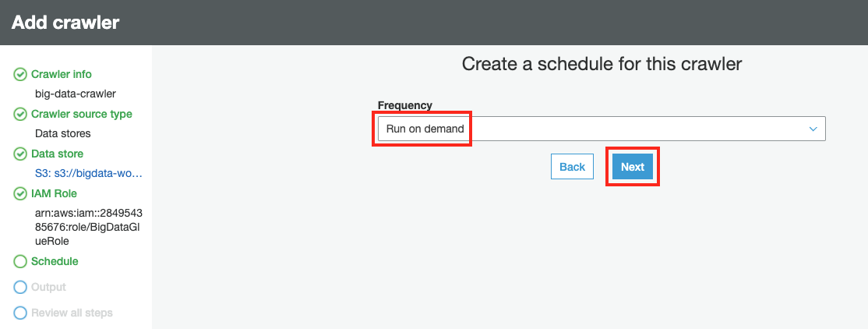Viewport: 868px width, 329px height.
Task: Click the circle icon beside Review all steps
Action: pos(20,313)
